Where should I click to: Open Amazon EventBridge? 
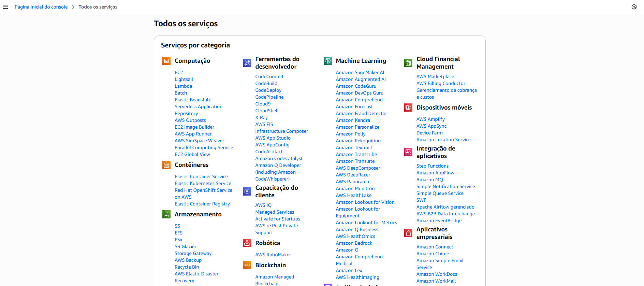coord(439,220)
